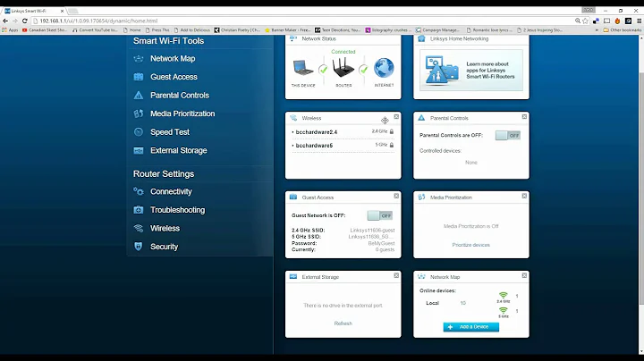The height and width of the screenshot is (361, 644).
Task: Bookmark page with the star icon
Action: tap(586, 21)
